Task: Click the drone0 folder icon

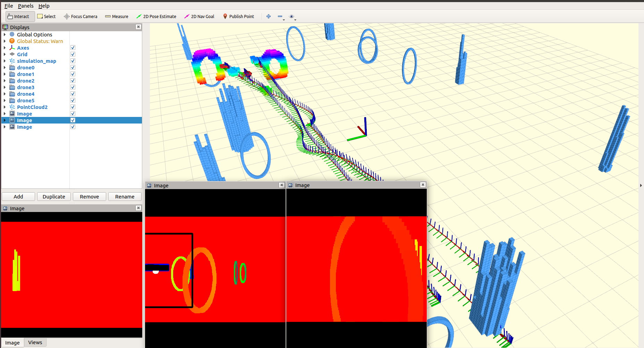Action: 12,67
